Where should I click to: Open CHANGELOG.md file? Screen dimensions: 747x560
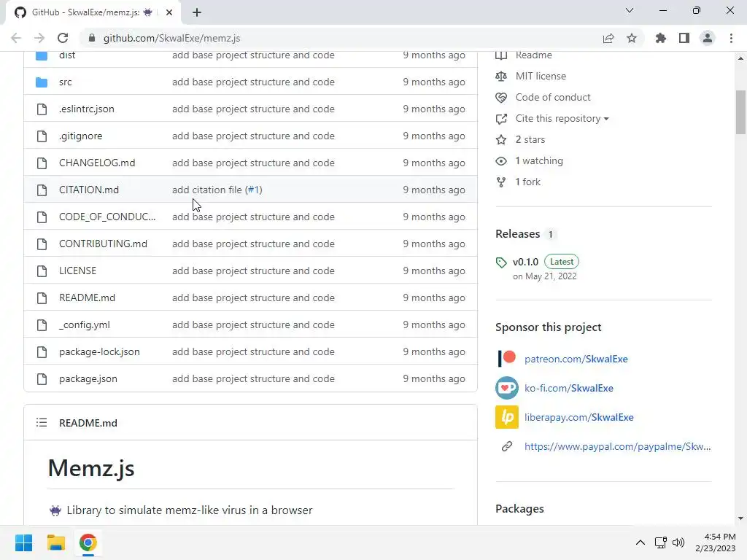click(x=97, y=163)
